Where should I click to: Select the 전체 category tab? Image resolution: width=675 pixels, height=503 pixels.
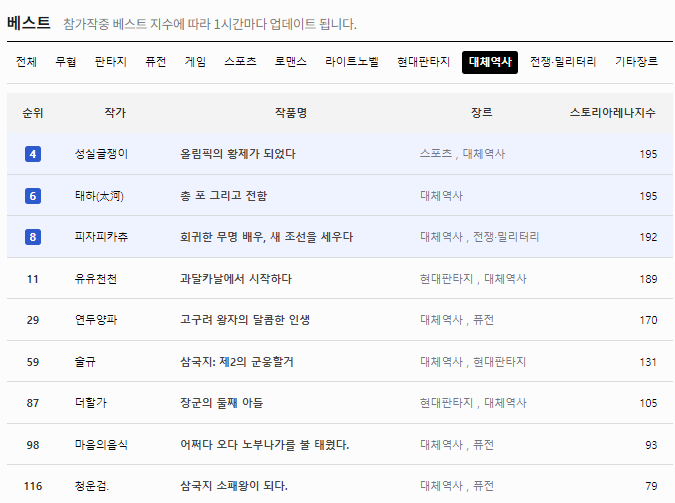(x=27, y=62)
